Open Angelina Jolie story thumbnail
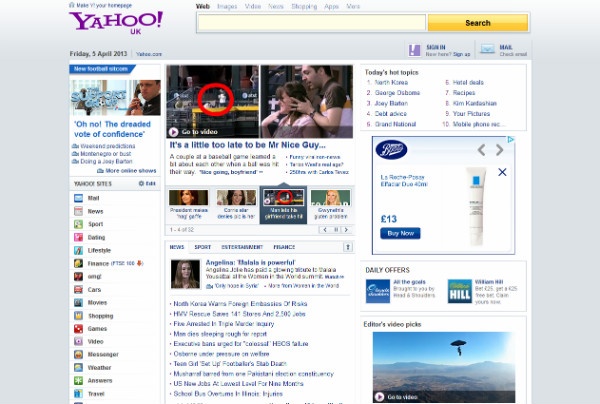This screenshot has width=600, height=404. 185,274
